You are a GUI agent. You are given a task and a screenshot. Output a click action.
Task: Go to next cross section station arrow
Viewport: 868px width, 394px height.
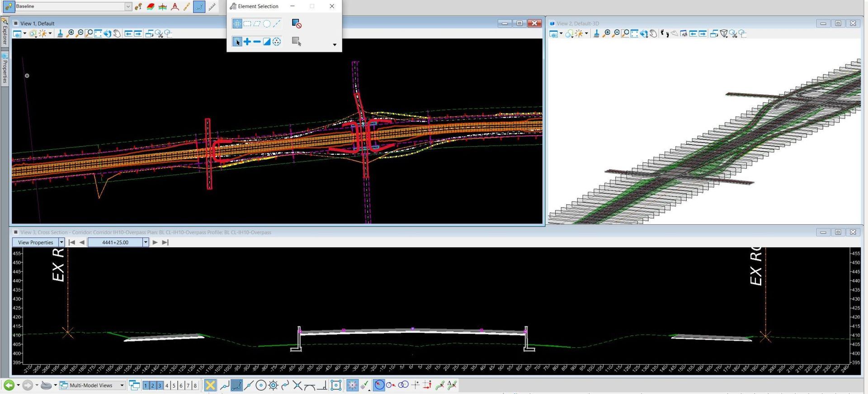(x=155, y=242)
